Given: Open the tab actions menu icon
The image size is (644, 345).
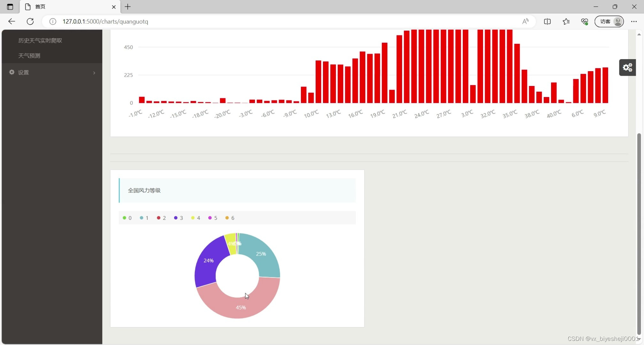Looking at the screenshot, I should point(10,7).
